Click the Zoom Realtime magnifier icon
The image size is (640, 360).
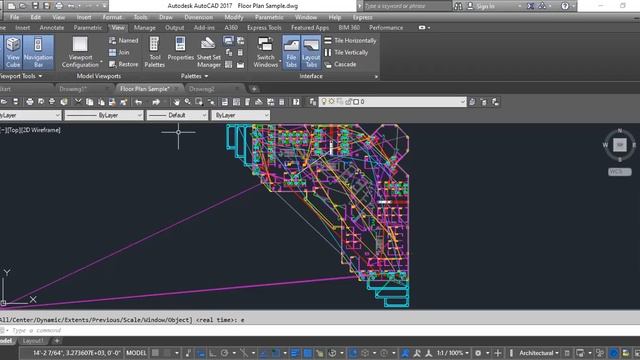(188, 102)
